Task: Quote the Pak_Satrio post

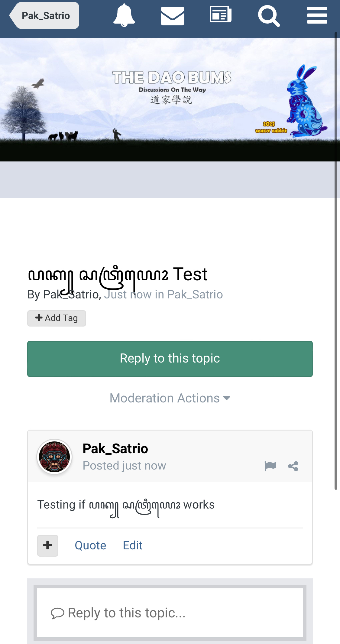Action: pyautogui.click(x=90, y=545)
